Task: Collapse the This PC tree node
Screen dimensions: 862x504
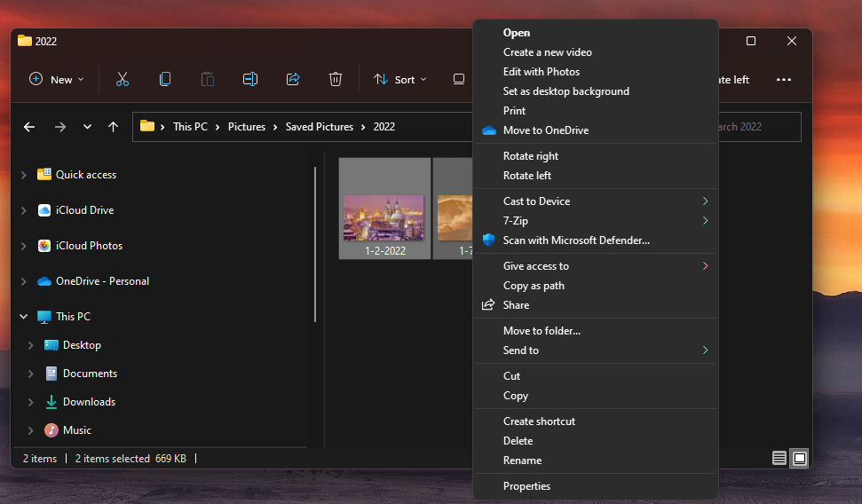Action: click(x=24, y=317)
